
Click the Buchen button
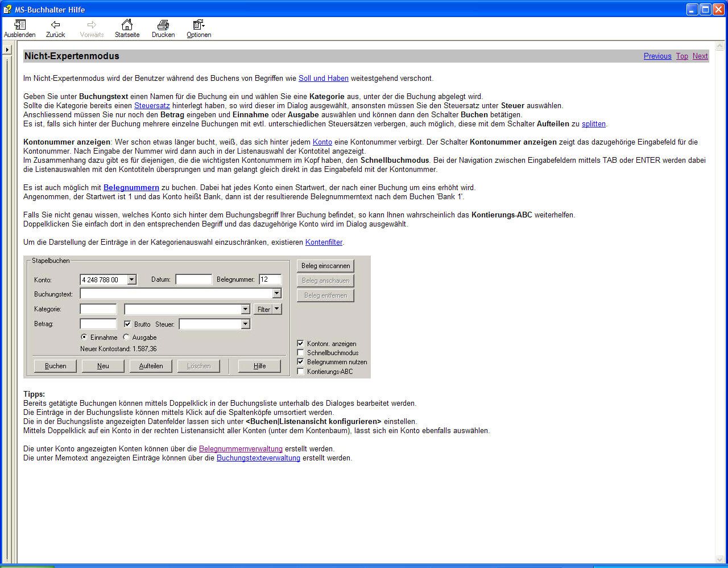[56, 366]
